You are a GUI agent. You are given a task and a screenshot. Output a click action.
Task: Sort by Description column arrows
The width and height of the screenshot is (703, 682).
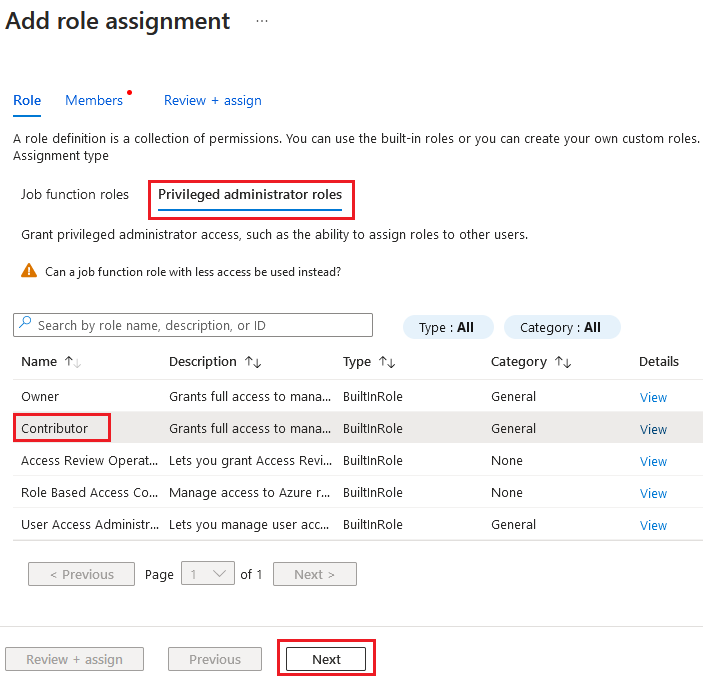[252, 362]
